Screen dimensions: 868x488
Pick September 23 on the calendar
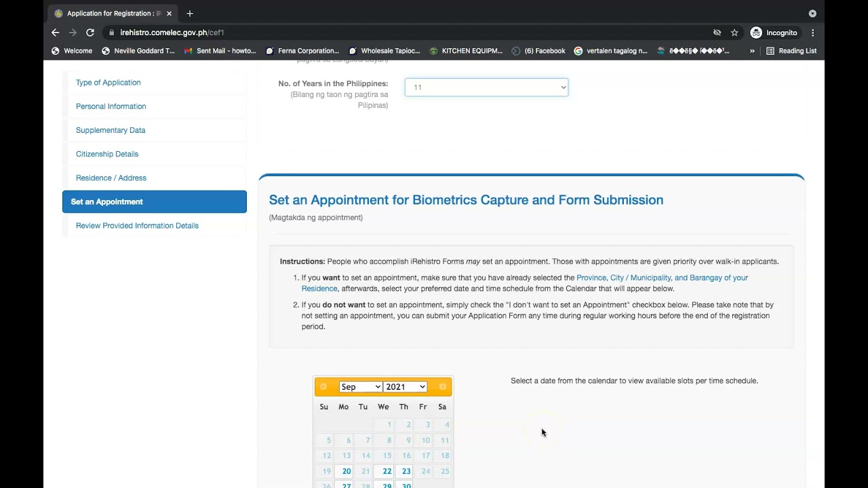[x=403, y=472]
